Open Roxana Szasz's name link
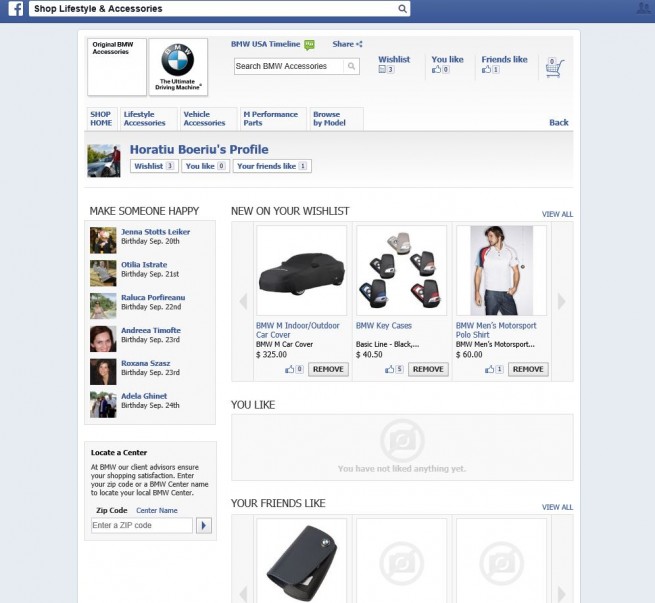655x603 pixels. tap(145, 363)
